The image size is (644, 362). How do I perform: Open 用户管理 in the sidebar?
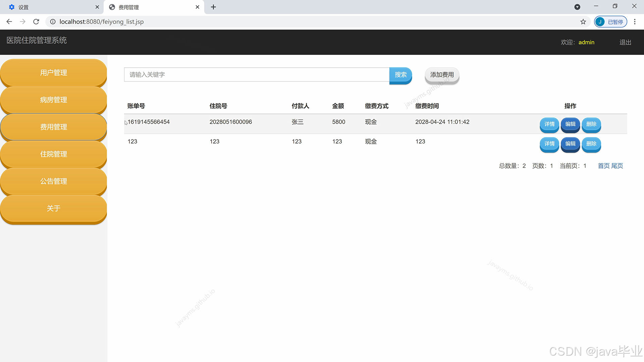click(x=53, y=73)
